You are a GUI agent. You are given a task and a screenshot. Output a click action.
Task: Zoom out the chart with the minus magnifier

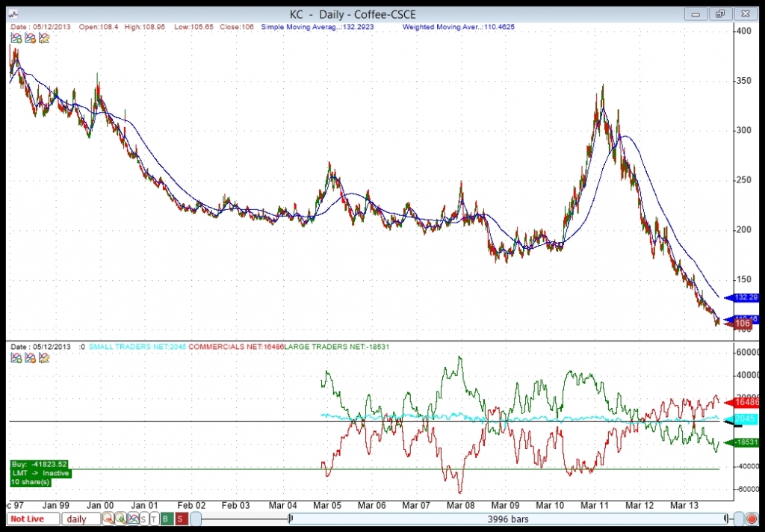click(108, 519)
